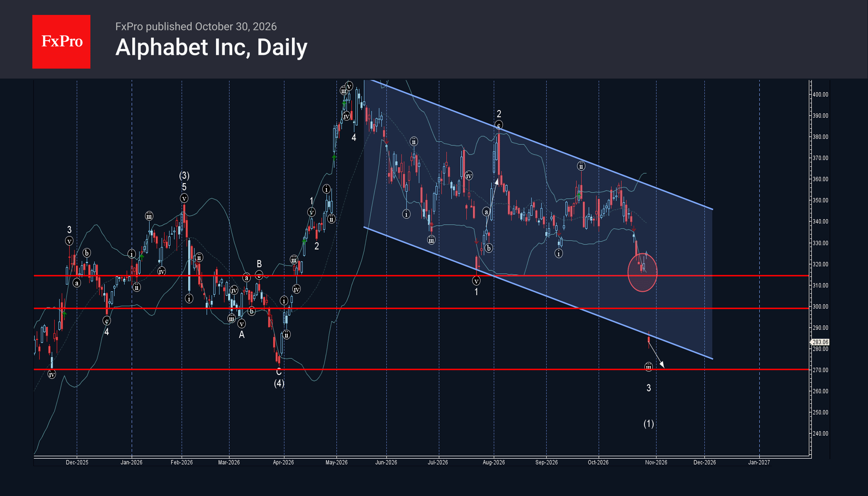
Task: Click the 390.00 price axis label
Action: [x=820, y=116]
